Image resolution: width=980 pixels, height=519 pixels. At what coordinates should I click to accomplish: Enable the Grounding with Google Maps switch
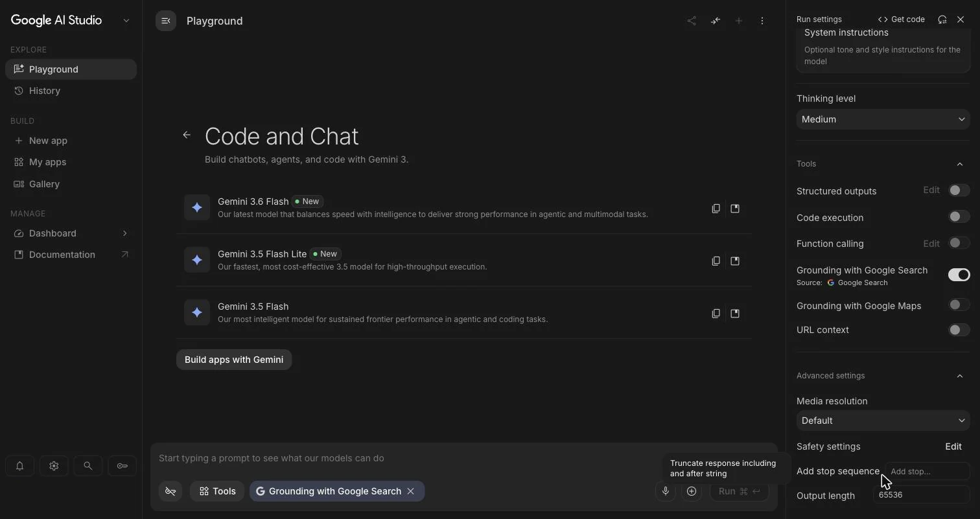click(x=959, y=305)
